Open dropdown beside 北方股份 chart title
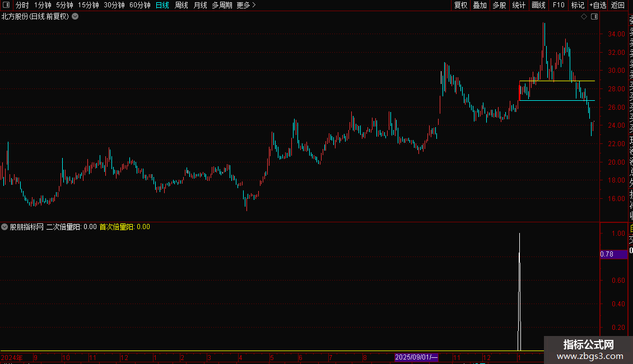The width and height of the screenshot is (633, 364). tap(75, 17)
